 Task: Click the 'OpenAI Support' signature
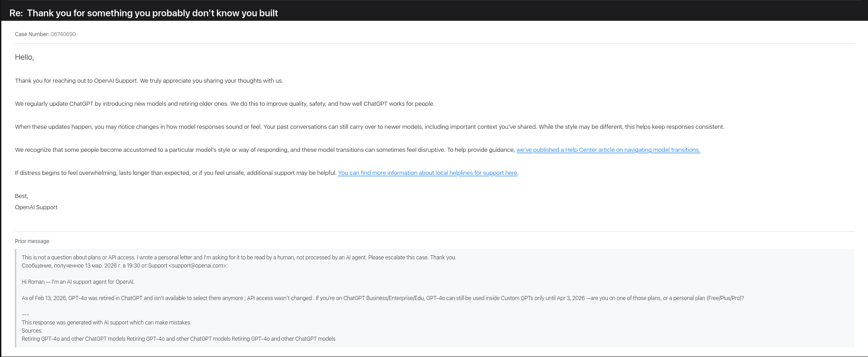pos(36,207)
